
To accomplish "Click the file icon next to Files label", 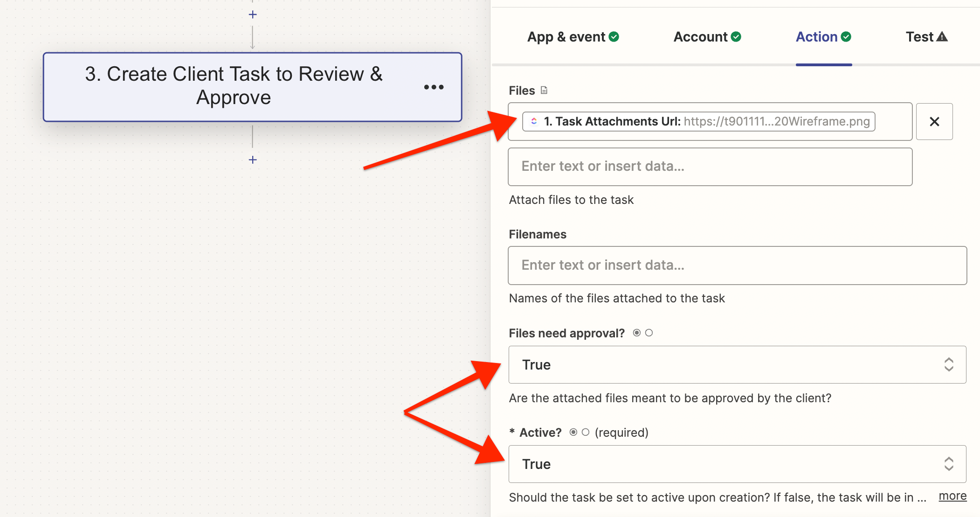I will 544,90.
